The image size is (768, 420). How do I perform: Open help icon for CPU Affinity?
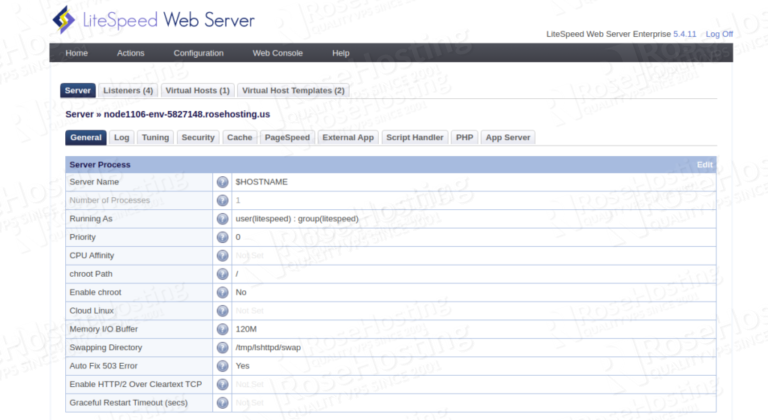(222, 255)
